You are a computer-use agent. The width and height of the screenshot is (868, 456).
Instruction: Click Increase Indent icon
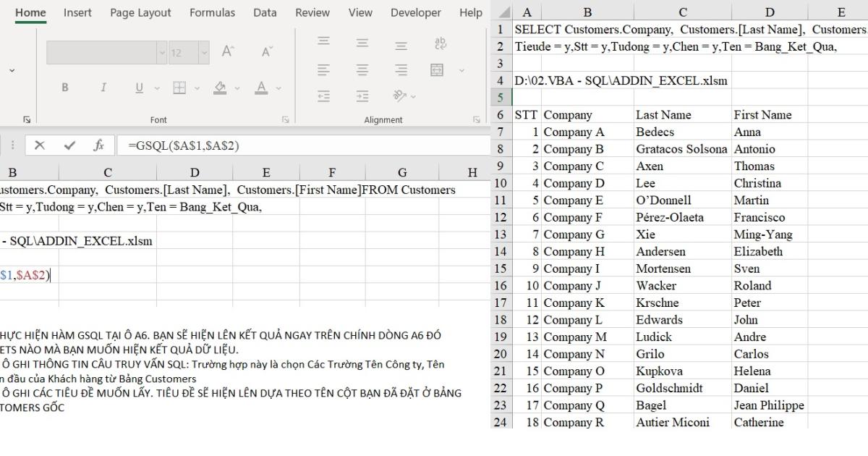[362, 96]
